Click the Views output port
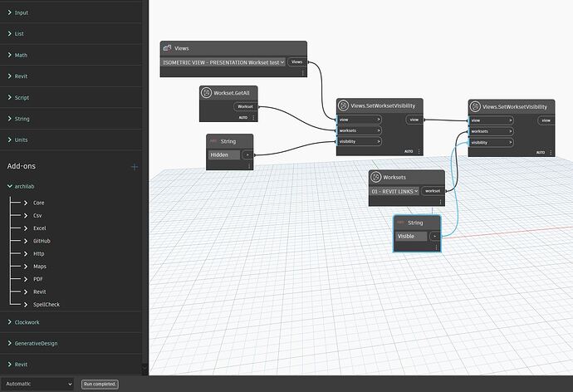The height and width of the screenshot is (392, 573). click(297, 62)
